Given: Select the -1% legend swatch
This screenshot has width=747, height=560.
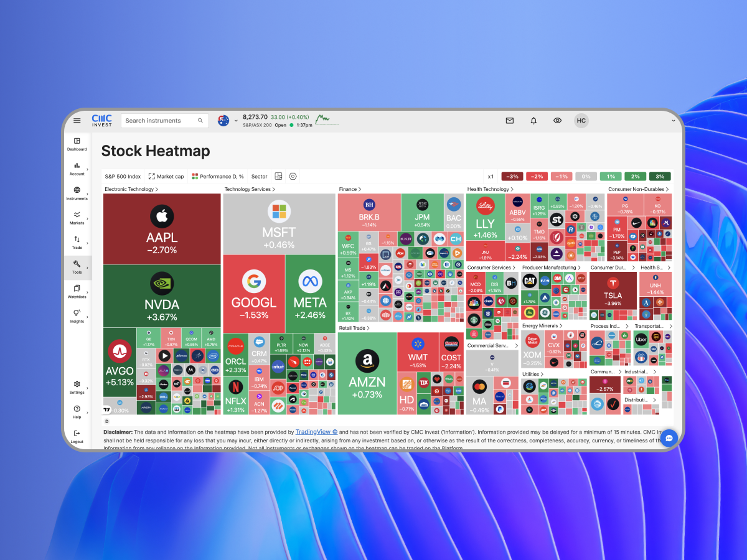Looking at the screenshot, I should pyautogui.click(x=561, y=177).
